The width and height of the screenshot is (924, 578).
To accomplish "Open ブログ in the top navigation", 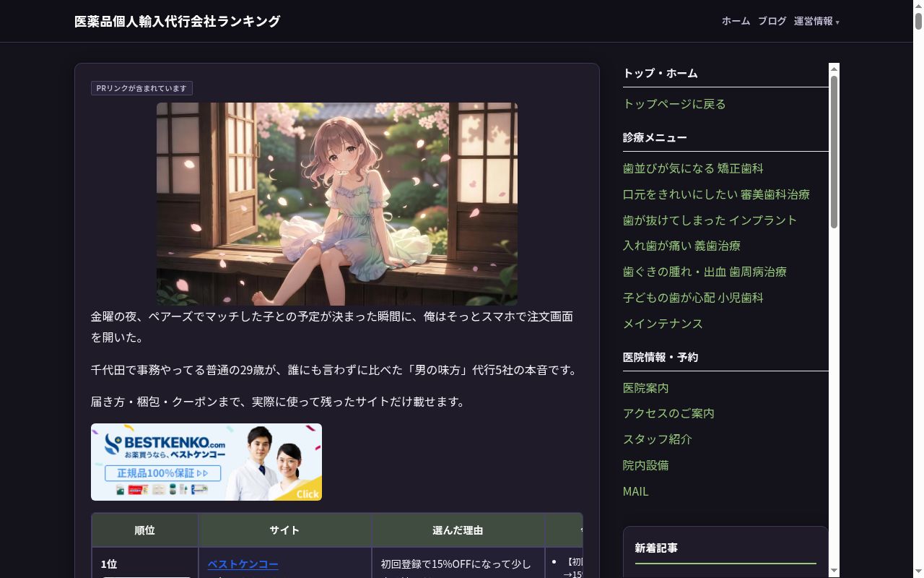I will tap(772, 21).
